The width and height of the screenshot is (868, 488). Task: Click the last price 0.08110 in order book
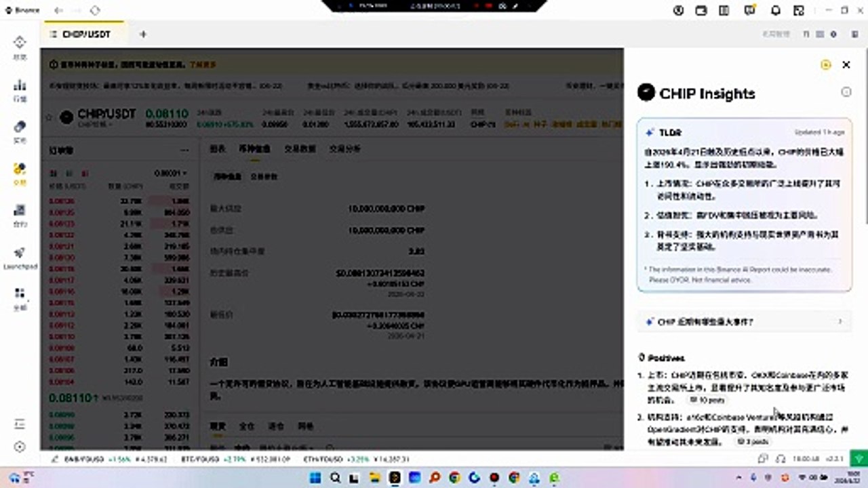click(69, 398)
